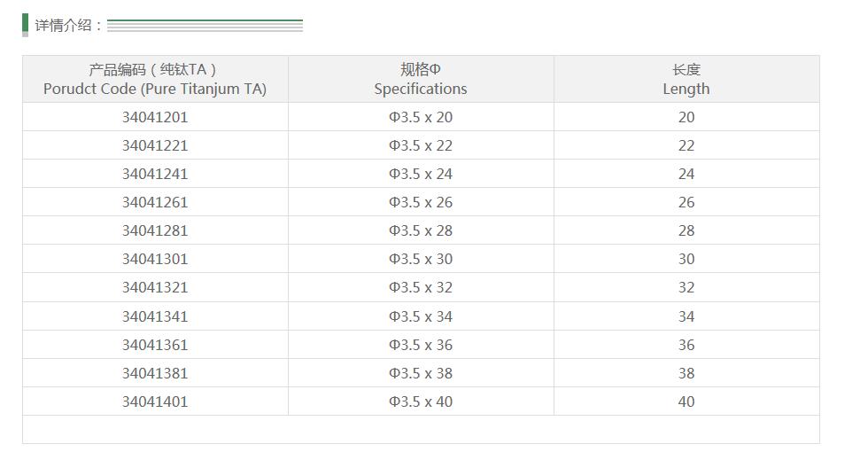The height and width of the screenshot is (460, 868).
Task: Click the Specifications column header
Action: [x=421, y=79]
